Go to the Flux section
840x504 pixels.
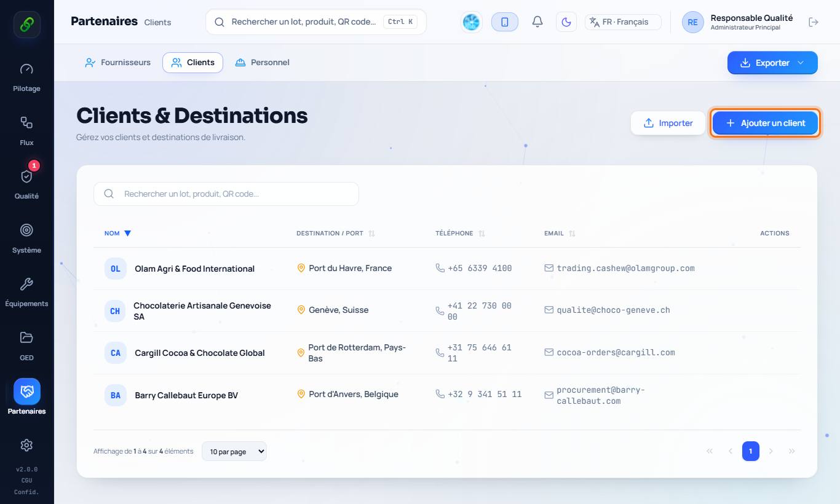click(x=26, y=131)
